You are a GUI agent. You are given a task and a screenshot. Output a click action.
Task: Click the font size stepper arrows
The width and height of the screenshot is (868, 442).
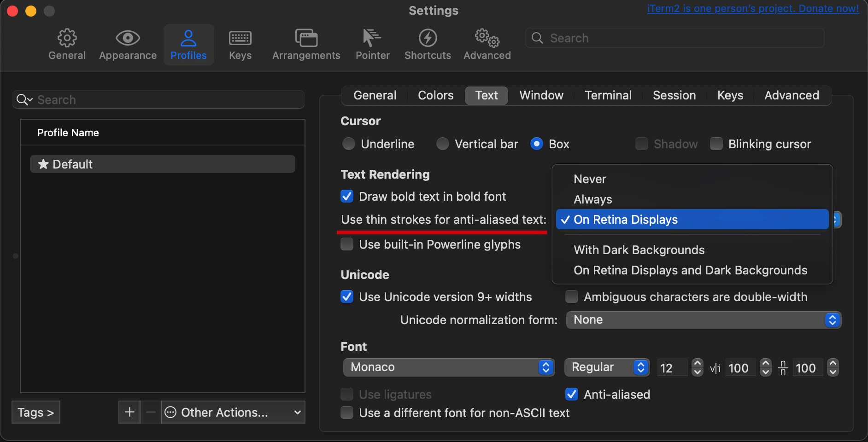click(x=698, y=367)
